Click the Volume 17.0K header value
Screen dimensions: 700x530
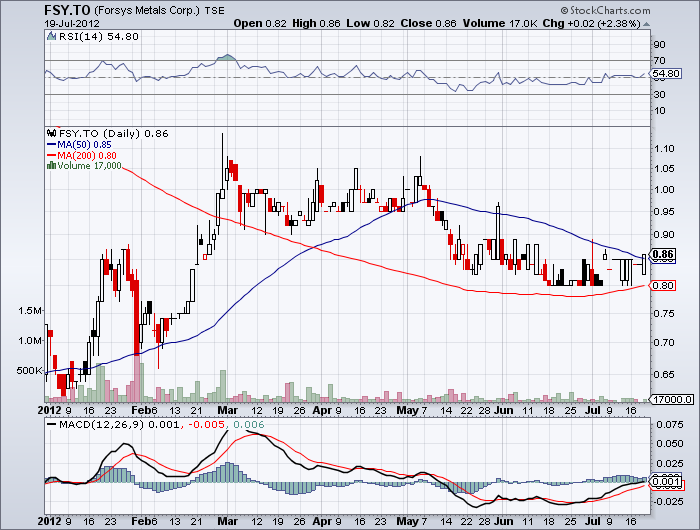coord(500,24)
